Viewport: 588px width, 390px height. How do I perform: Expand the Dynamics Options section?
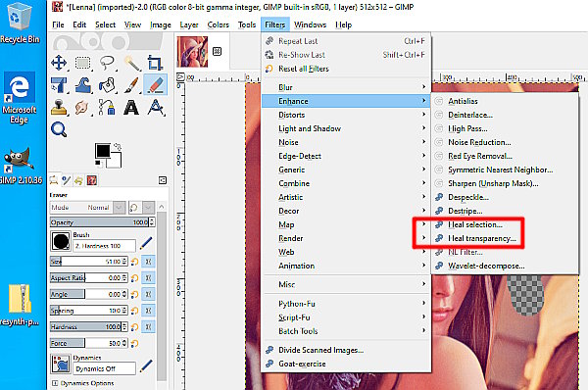54,383
